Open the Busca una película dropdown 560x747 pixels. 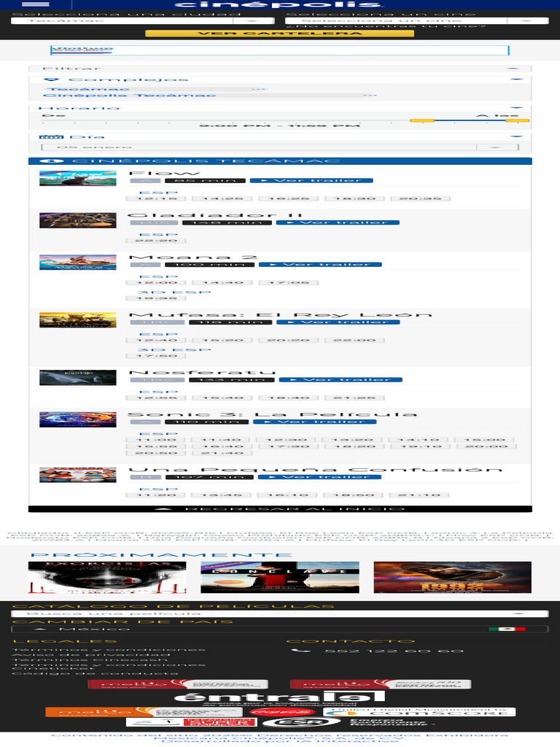(x=280, y=614)
